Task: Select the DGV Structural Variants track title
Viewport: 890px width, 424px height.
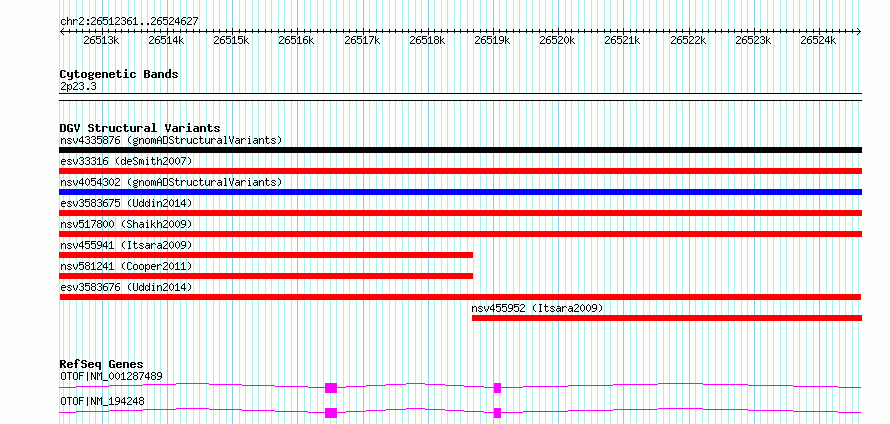Action: (x=140, y=128)
